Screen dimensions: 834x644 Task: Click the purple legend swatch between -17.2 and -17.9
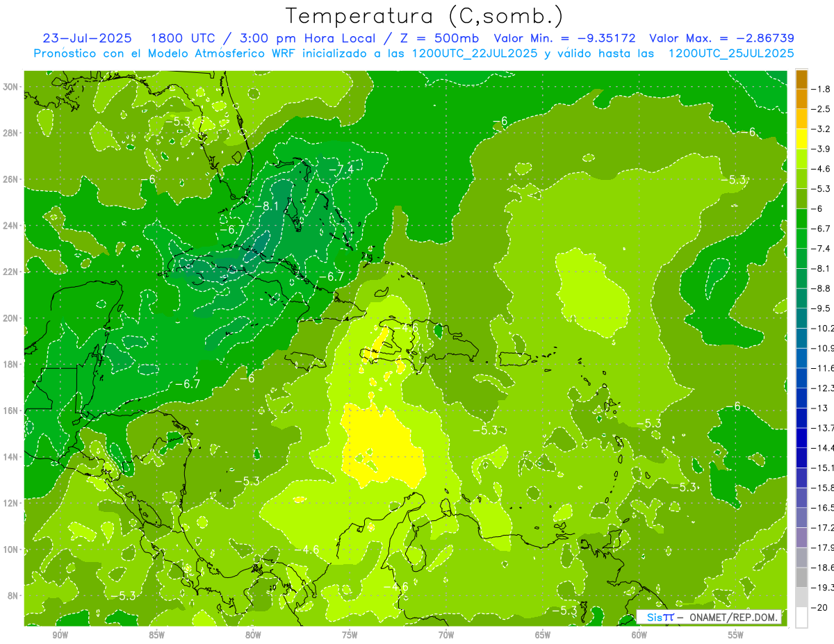[801, 538]
